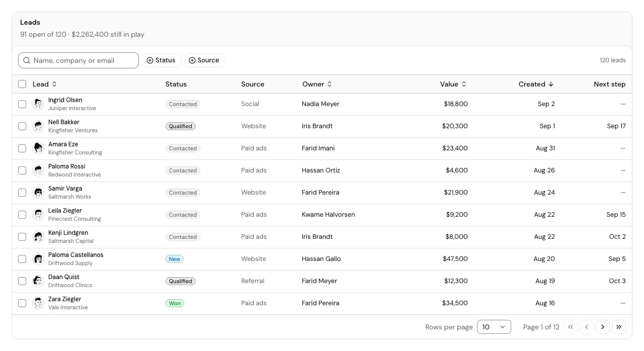Image resolution: width=644 pixels, height=351 pixels.
Task: Check the Paloma Castellanos row checkbox
Action: 22,259
